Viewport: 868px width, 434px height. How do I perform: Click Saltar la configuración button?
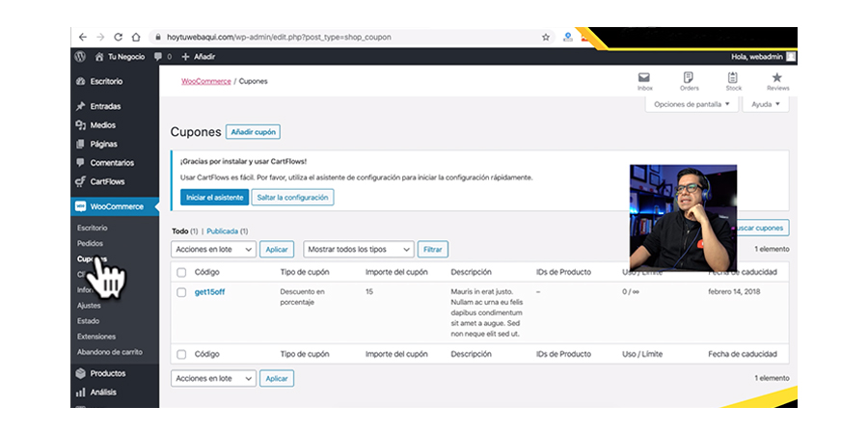(x=292, y=197)
